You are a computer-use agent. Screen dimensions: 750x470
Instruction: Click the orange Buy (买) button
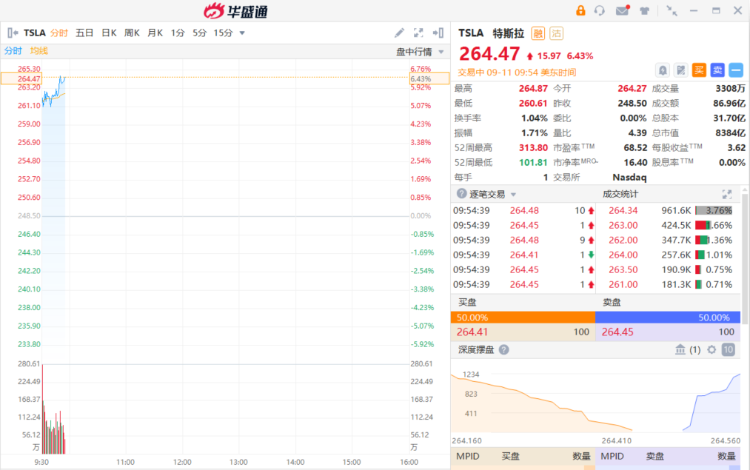[699, 69]
